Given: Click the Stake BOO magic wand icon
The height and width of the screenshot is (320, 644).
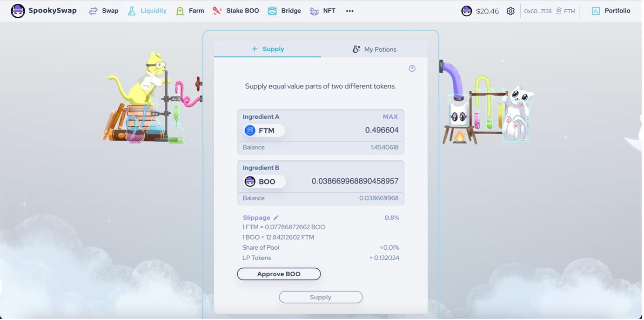Looking at the screenshot, I should (217, 11).
